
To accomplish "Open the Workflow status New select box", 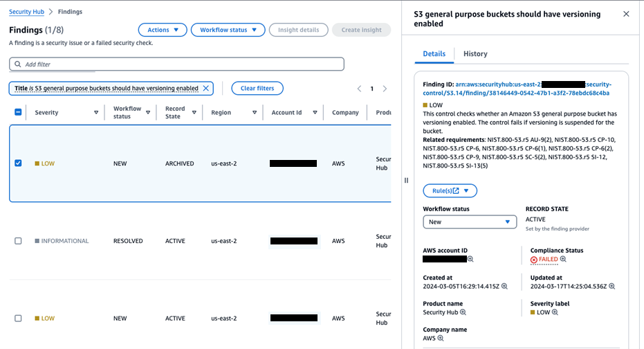I will tap(470, 222).
